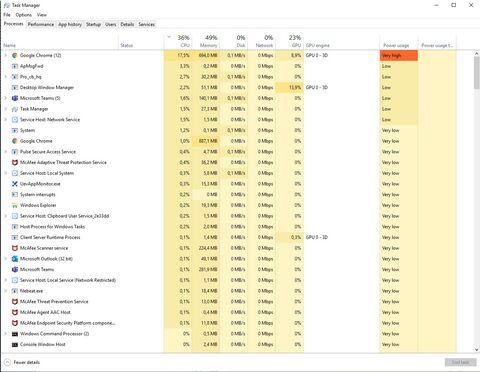Expand Service Host: Local System
The image size is (480, 372).
click(6, 173)
